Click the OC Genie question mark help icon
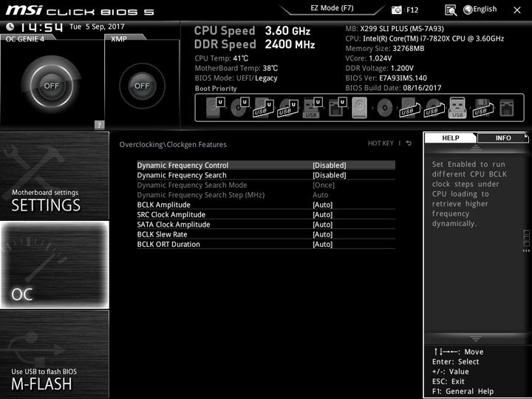532x399 pixels. (x=99, y=125)
